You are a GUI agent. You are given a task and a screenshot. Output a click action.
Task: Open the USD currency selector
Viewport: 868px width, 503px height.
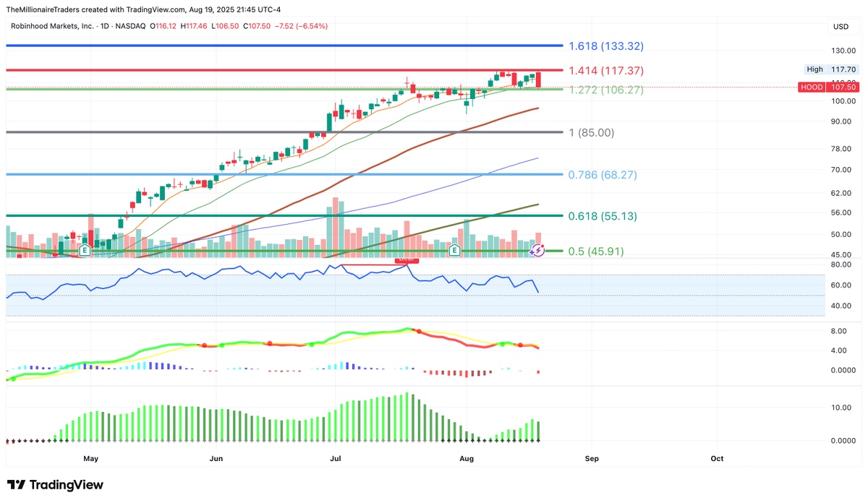(x=841, y=27)
